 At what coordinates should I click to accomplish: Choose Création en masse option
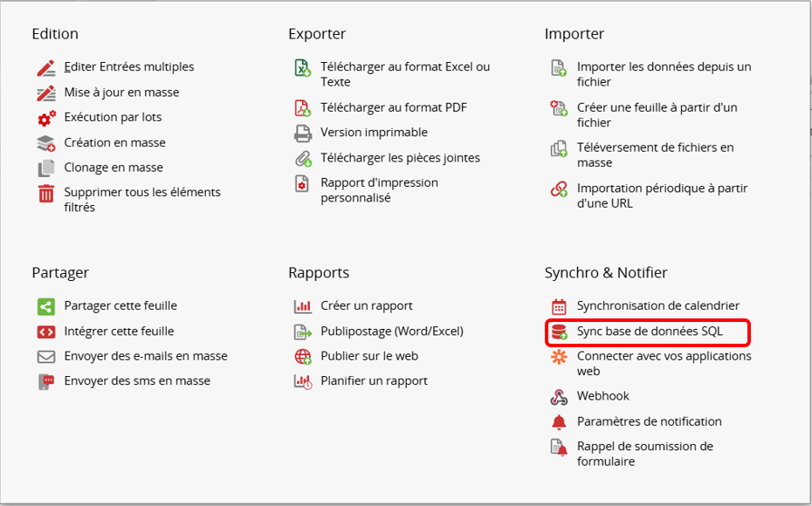point(114,142)
